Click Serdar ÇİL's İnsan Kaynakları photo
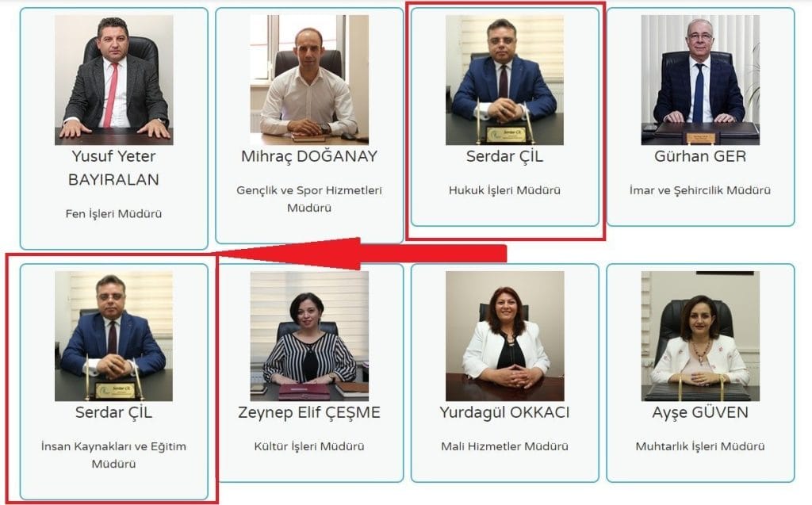 pyautogui.click(x=114, y=336)
